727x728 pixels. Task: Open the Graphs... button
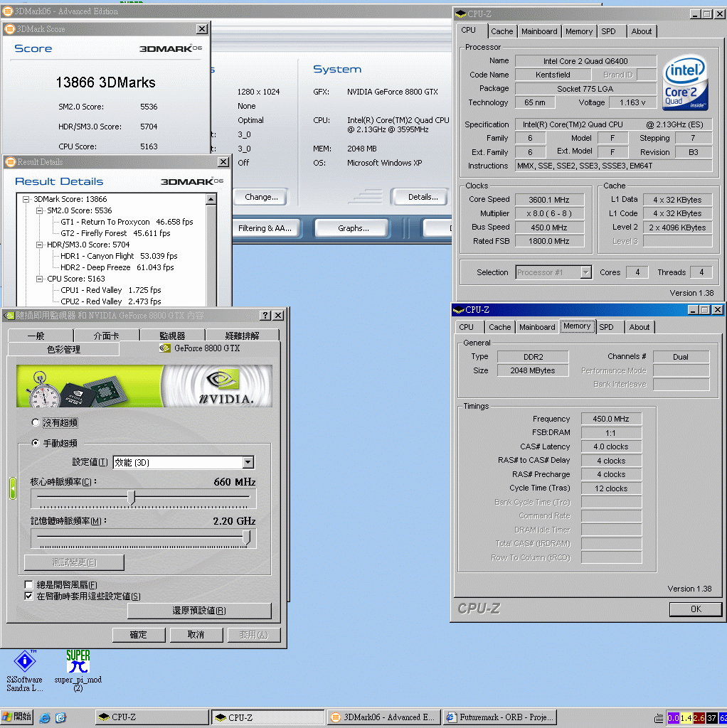pyautogui.click(x=353, y=228)
